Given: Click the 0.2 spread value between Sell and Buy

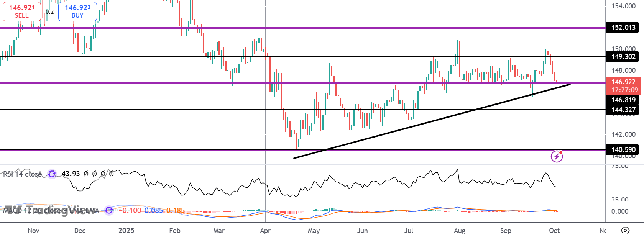Looking at the screenshot, I should [x=50, y=12].
